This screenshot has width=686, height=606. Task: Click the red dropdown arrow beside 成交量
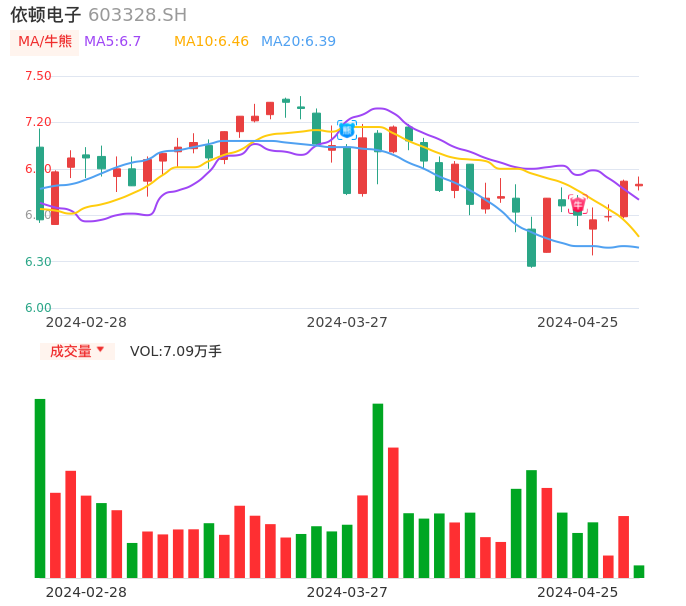(100, 350)
